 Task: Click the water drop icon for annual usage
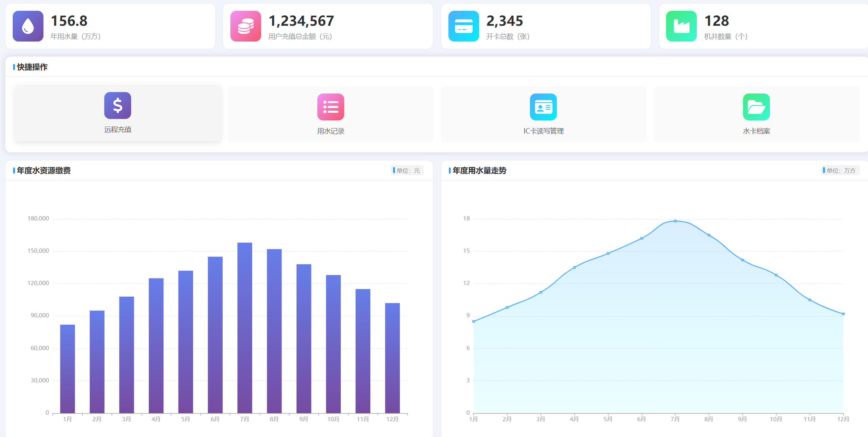(28, 26)
